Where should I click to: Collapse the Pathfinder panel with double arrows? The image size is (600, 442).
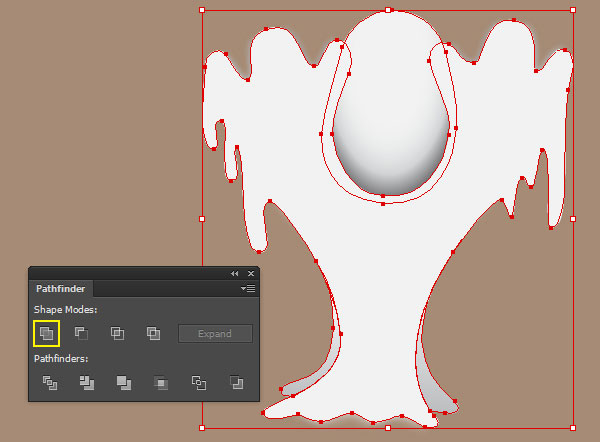click(235, 274)
